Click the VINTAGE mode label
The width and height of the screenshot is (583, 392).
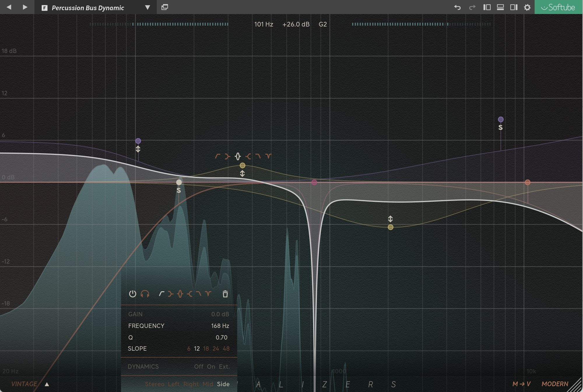pyautogui.click(x=24, y=384)
